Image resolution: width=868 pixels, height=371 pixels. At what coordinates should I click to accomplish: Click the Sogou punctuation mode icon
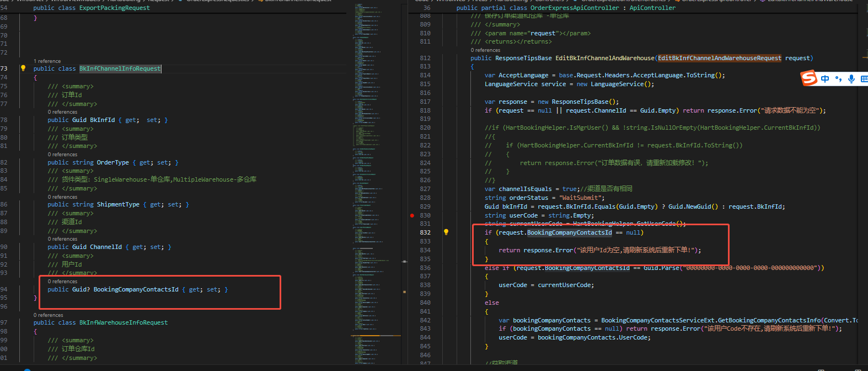coord(838,79)
